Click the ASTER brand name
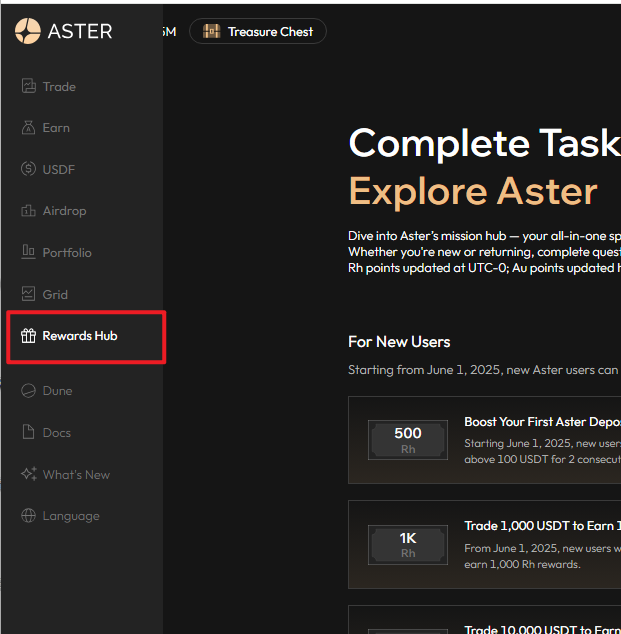 [80, 31]
